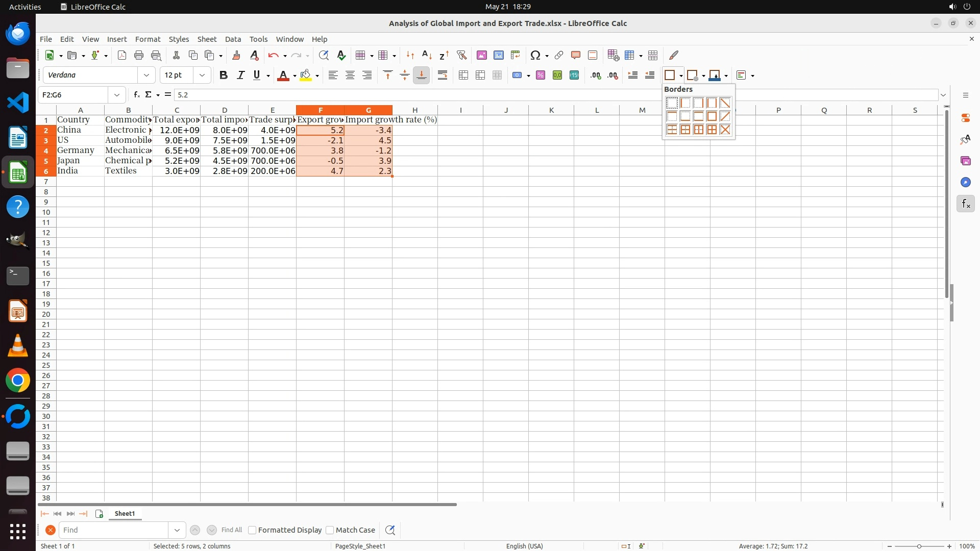Click the Clone Formatting paintbrush icon
Image resolution: width=980 pixels, height=551 pixels.
[236, 55]
